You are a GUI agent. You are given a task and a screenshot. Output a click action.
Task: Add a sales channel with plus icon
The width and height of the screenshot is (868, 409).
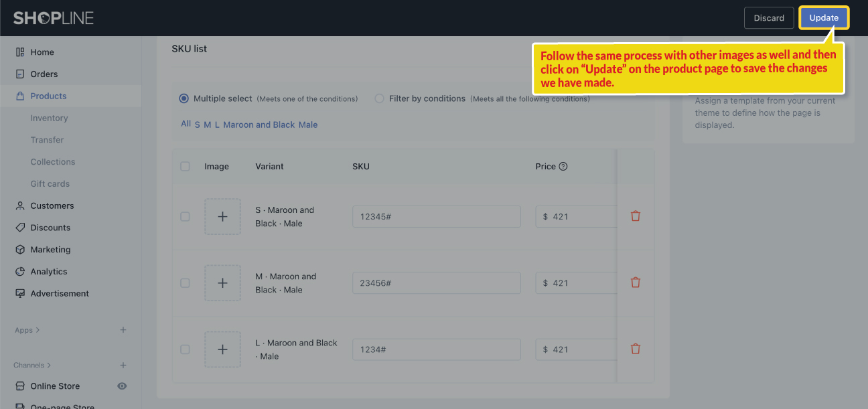click(123, 365)
